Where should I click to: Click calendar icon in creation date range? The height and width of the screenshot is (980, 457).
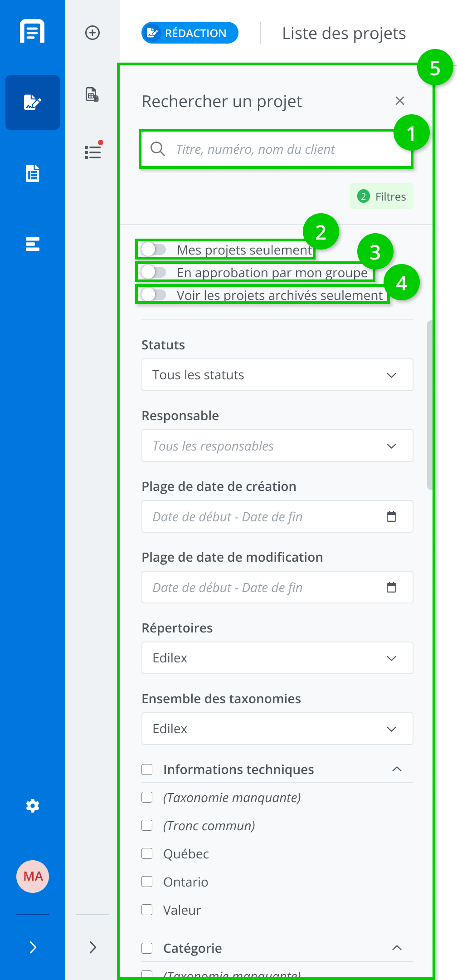coord(391,516)
